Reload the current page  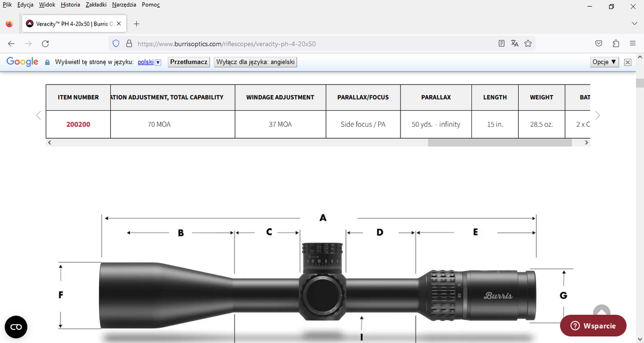(x=45, y=44)
